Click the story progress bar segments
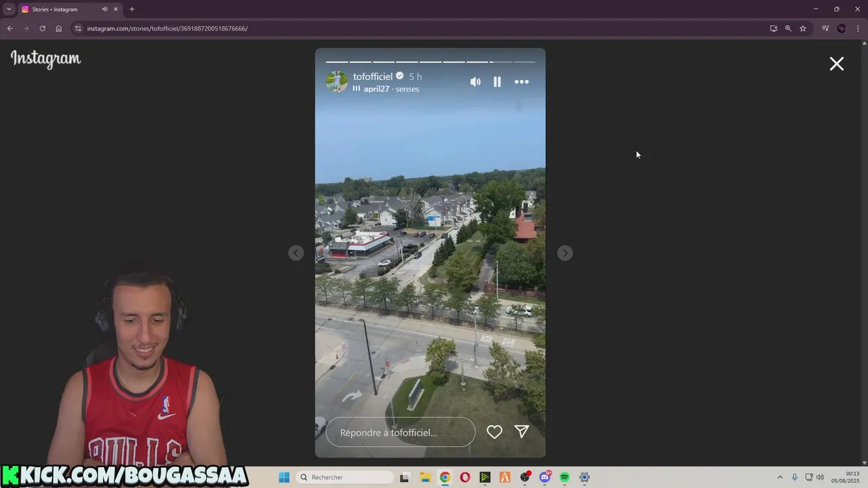The width and height of the screenshot is (868, 488). (x=431, y=62)
